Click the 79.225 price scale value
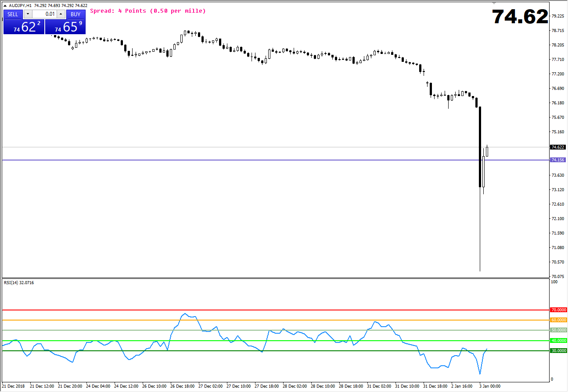This screenshot has height=392, width=568. (x=557, y=16)
